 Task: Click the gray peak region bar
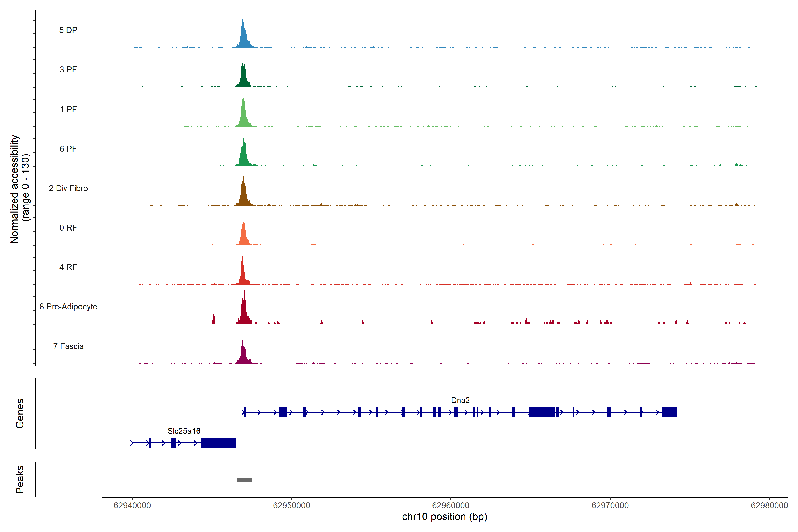[245, 480]
